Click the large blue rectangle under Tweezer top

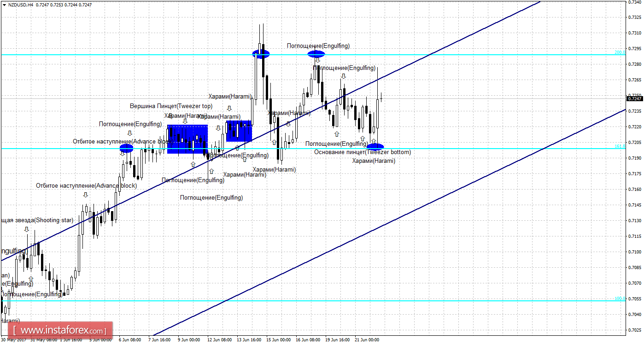point(187,139)
